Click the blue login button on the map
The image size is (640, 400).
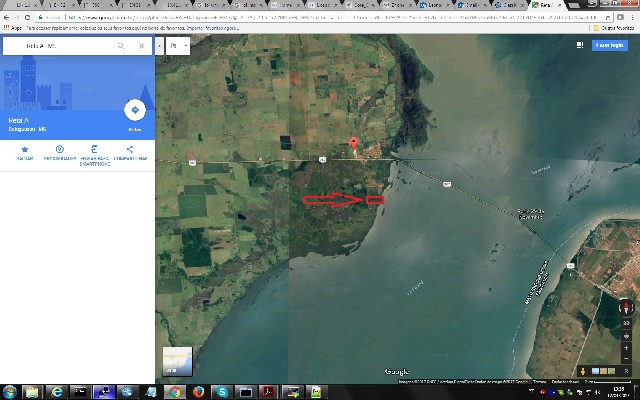click(x=610, y=45)
